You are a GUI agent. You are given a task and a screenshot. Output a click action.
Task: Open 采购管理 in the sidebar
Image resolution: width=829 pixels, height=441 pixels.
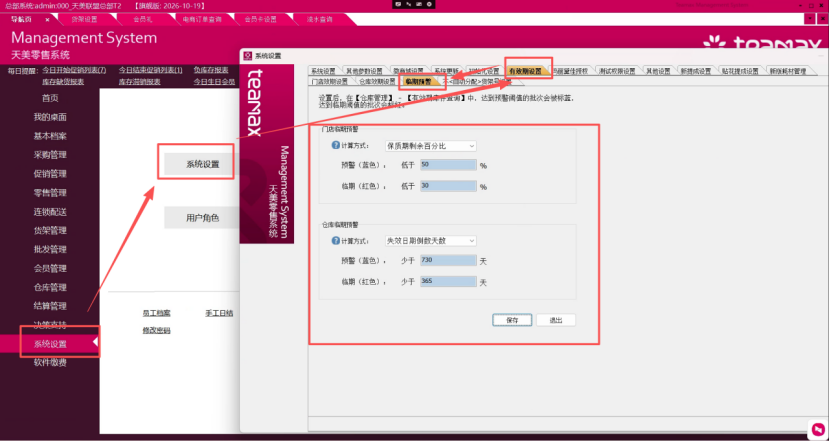(50, 155)
